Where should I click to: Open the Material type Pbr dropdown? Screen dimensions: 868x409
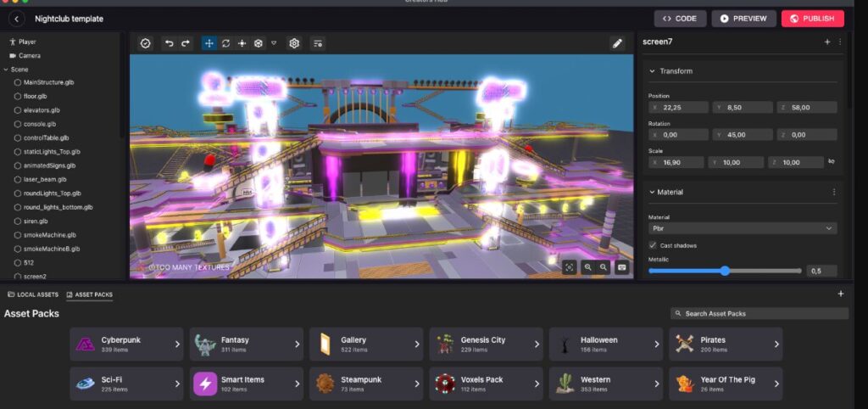(x=742, y=228)
